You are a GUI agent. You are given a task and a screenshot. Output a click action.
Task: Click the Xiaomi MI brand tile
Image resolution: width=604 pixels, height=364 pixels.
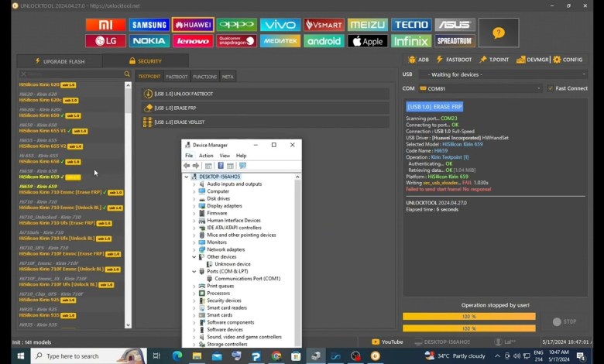(x=105, y=25)
